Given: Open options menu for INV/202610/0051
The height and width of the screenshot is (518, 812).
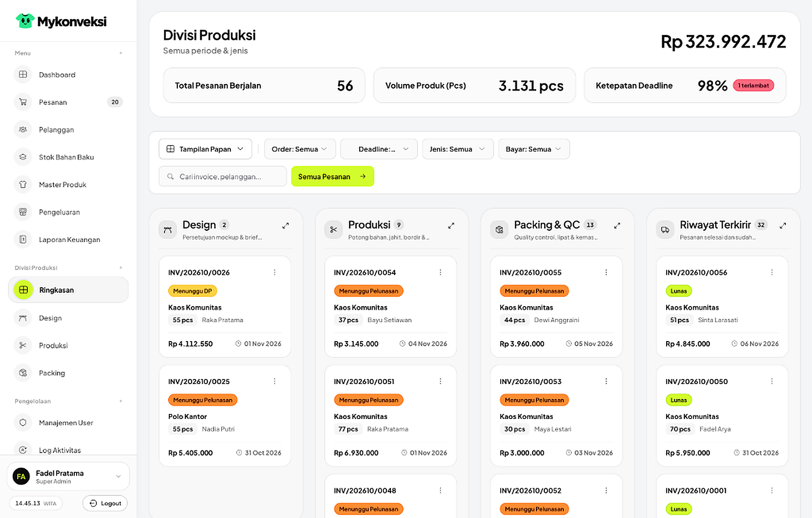Looking at the screenshot, I should click(x=440, y=381).
